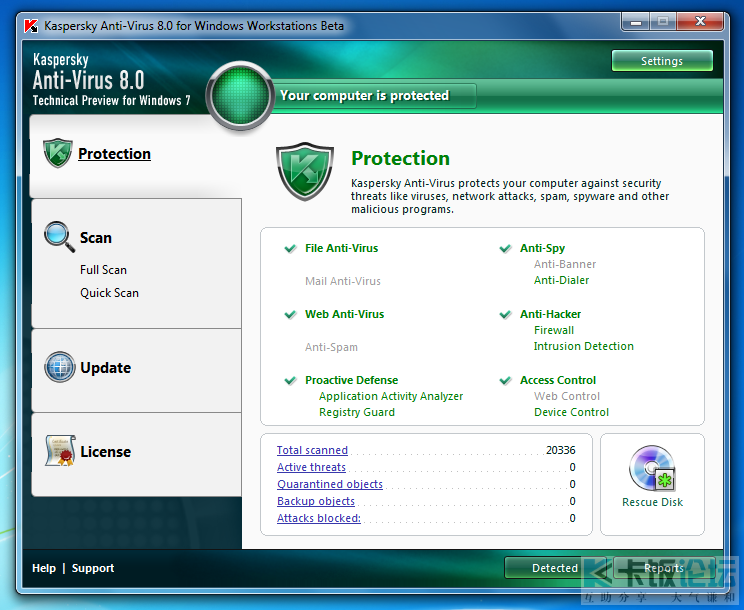The height and width of the screenshot is (610, 744).
Task: Click the Update globe icon
Action: click(x=60, y=367)
